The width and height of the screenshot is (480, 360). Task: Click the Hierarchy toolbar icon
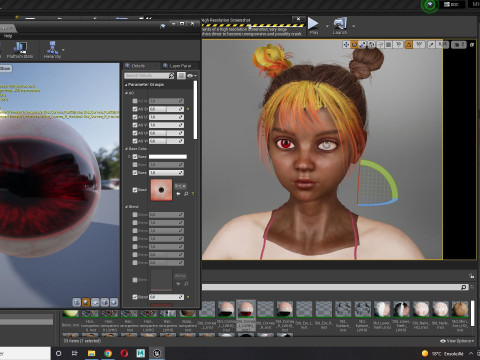(x=52, y=50)
